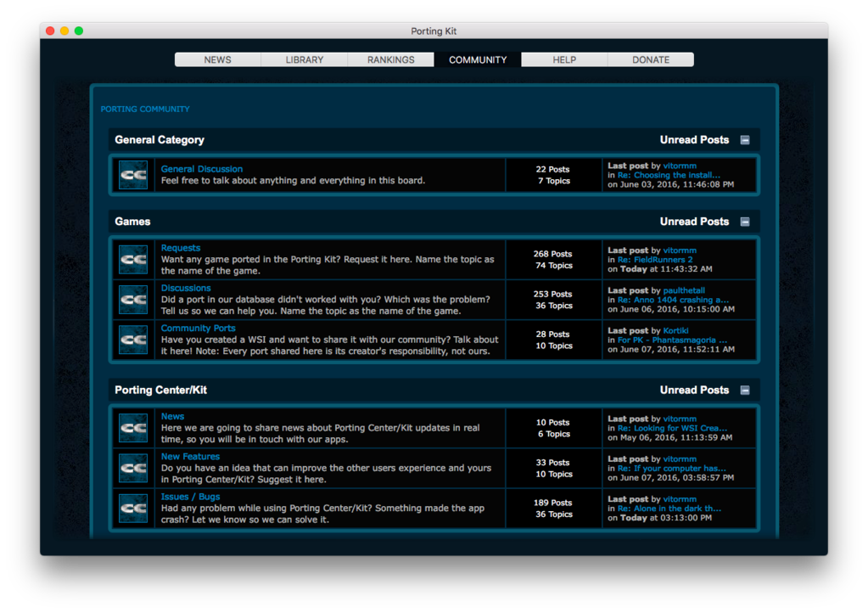Click the Discussions board icon
Viewport: 868px width, 613px height.
[x=133, y=300]
